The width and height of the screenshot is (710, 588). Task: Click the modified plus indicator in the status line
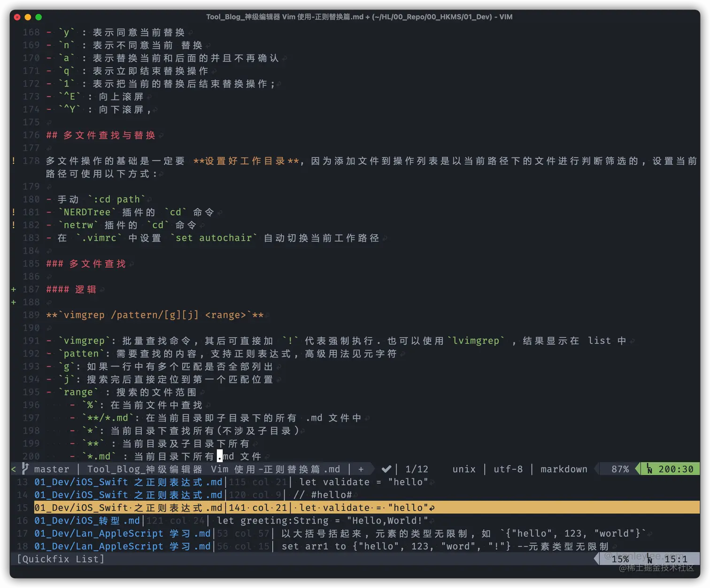[361, 469]
